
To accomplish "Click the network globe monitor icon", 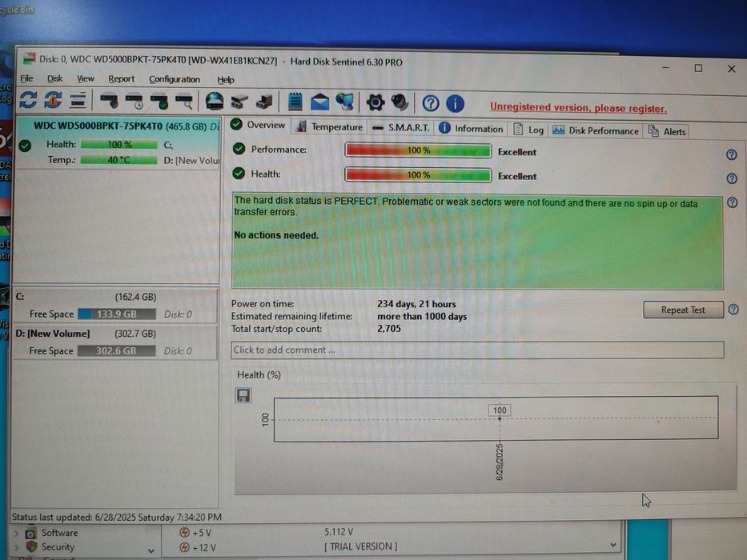I will pos(345,102).
